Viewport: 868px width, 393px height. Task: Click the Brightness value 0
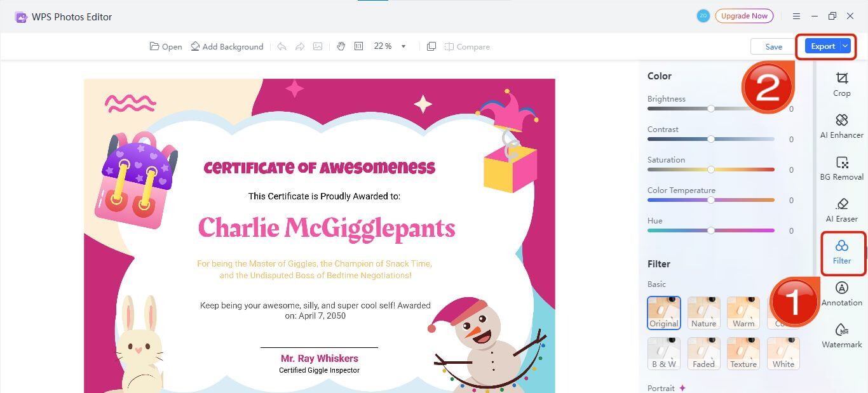[x=791, y=109]
